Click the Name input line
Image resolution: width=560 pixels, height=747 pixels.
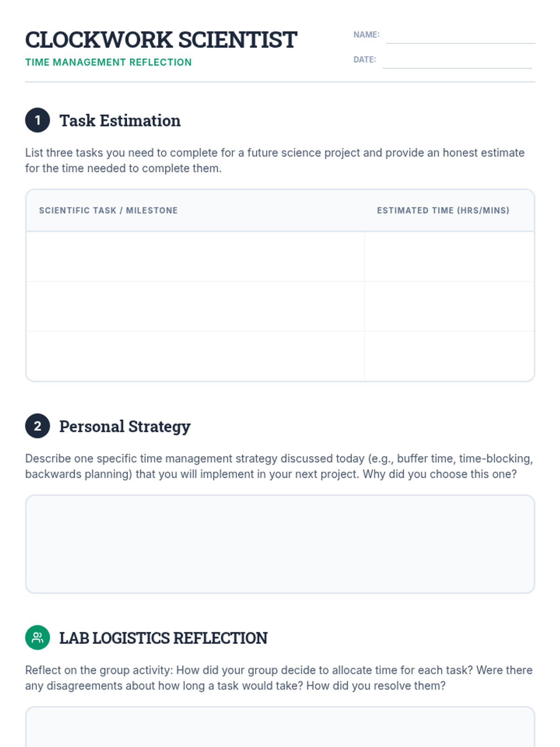460,36
